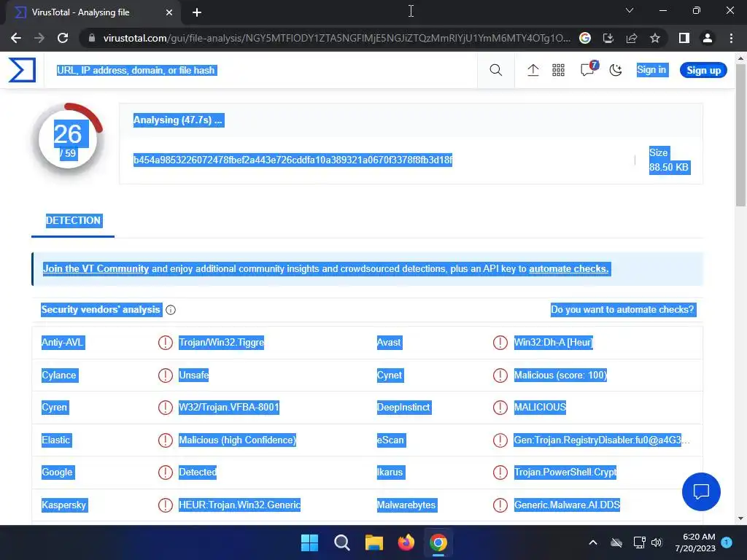Click the alert icon for Kaspersky detection
747x560 pixels.
point(165,505)
